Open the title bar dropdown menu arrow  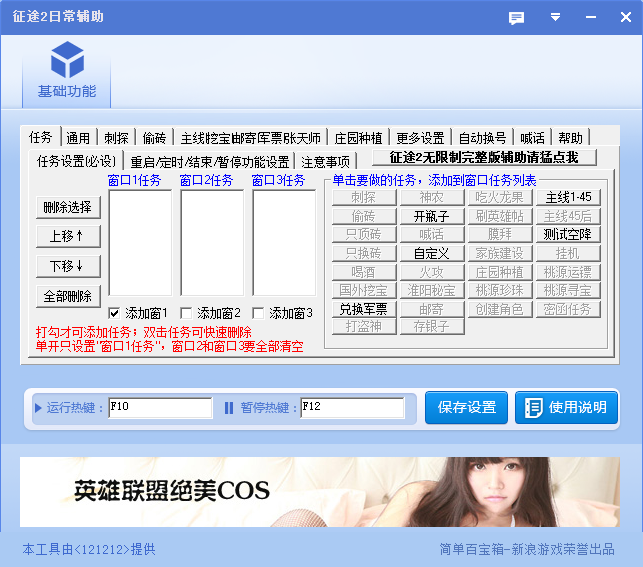point(555,17)
